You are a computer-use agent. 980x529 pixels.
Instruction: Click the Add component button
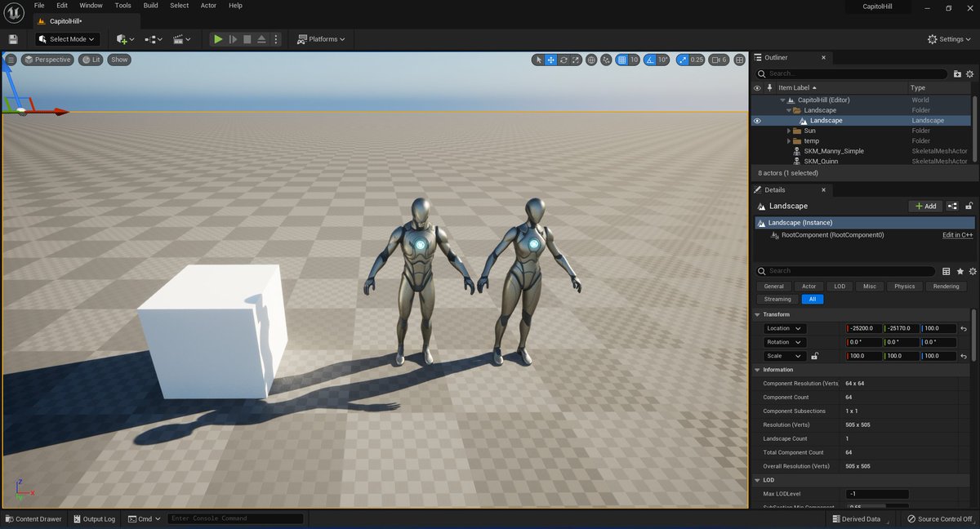(926, 207)
